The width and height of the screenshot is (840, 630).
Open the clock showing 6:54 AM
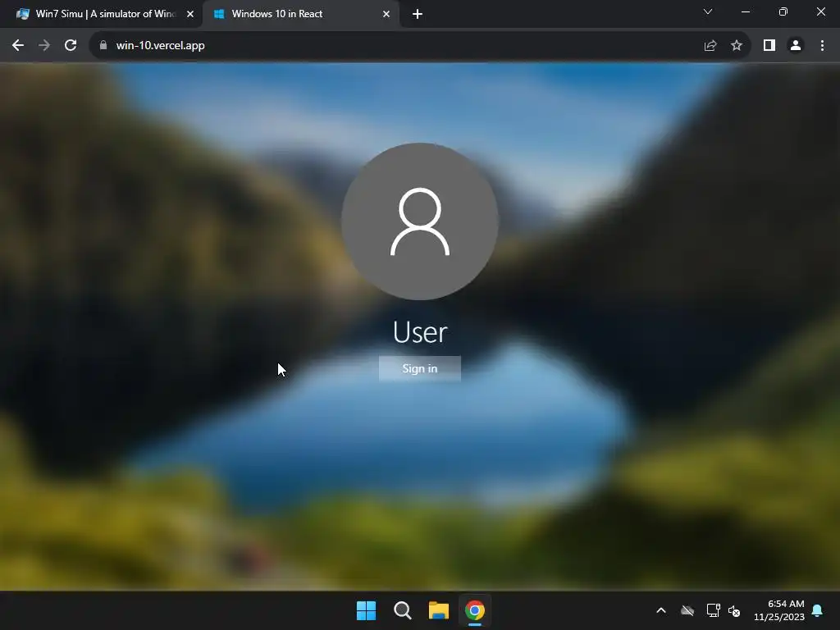(779, 610)
